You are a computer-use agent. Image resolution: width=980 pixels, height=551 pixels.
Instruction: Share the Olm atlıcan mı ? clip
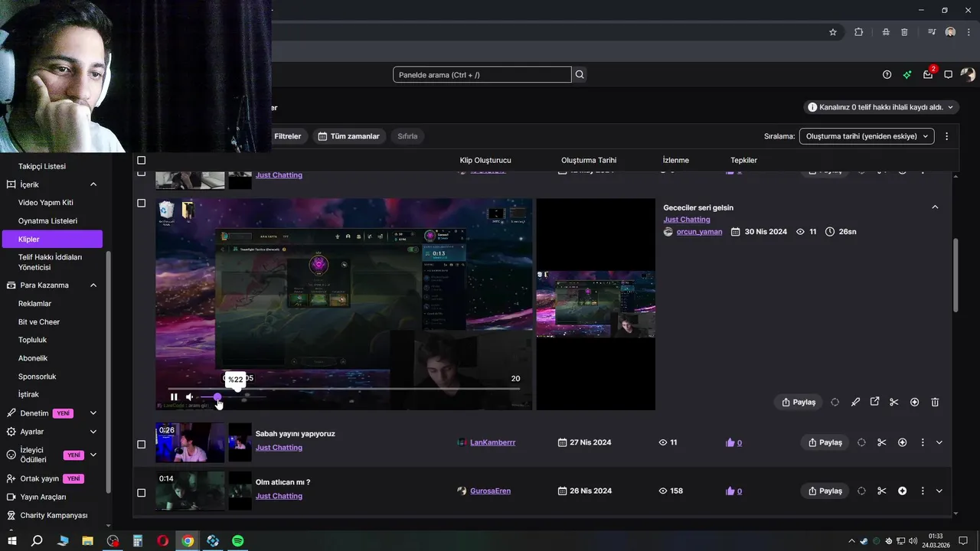tap(825, 491)
